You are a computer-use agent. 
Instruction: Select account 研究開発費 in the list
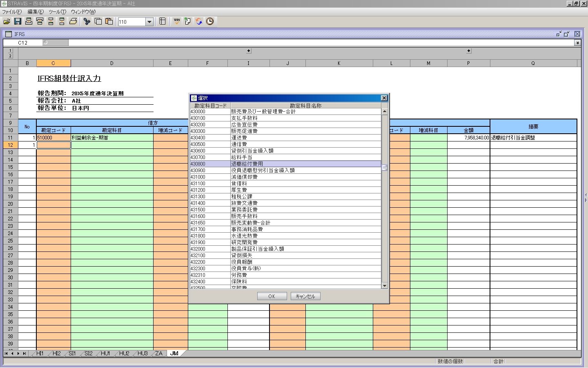click(285, 242)
